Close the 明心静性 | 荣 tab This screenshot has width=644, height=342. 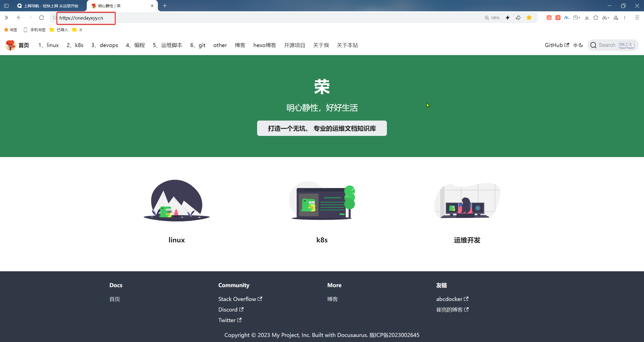152,6
